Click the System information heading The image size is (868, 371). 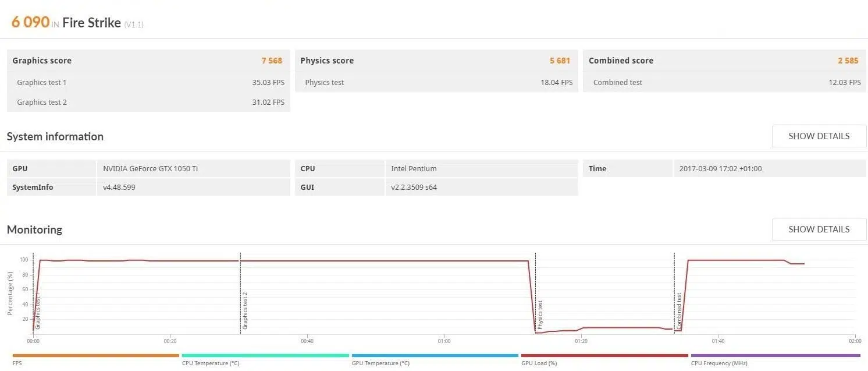[55, 136]
